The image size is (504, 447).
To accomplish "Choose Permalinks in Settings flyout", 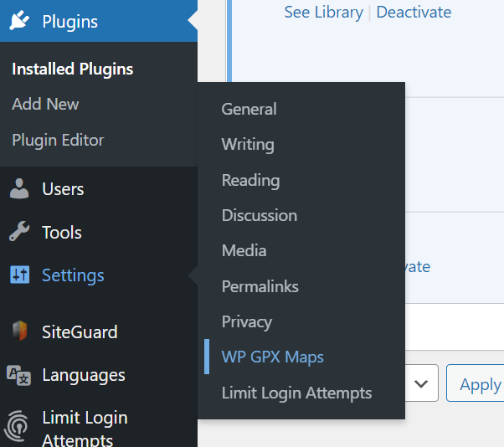I will point(260,286).
